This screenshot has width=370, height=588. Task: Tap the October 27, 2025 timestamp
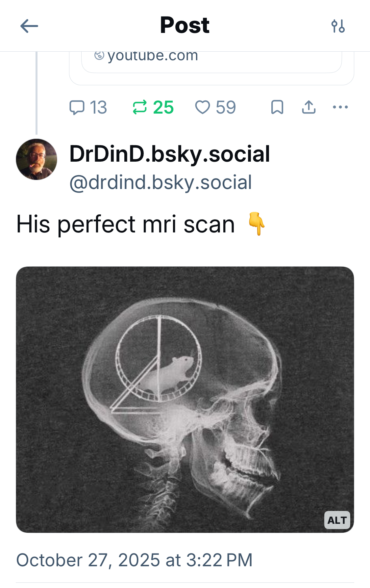click(x=134, y=560)
